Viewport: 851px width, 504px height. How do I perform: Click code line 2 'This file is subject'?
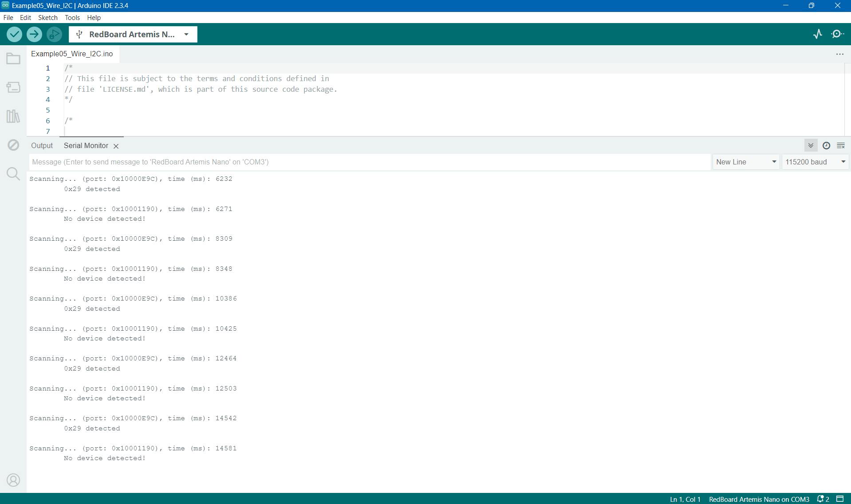tap(197, 78)
